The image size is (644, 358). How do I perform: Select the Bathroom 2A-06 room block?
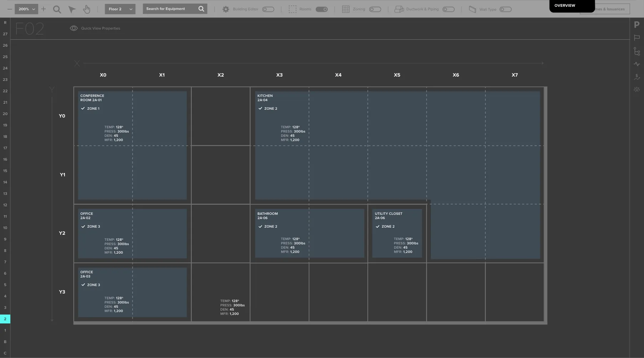click(310, 233)
